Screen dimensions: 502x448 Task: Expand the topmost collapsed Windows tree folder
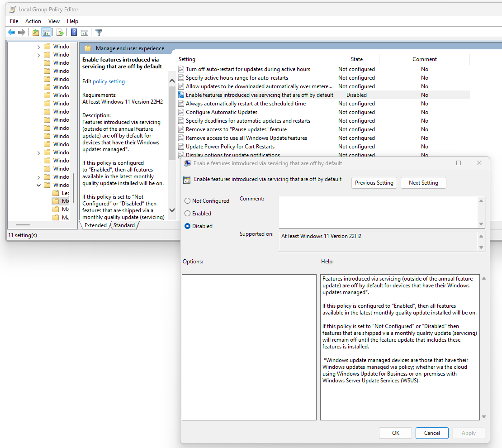[39, 47]
